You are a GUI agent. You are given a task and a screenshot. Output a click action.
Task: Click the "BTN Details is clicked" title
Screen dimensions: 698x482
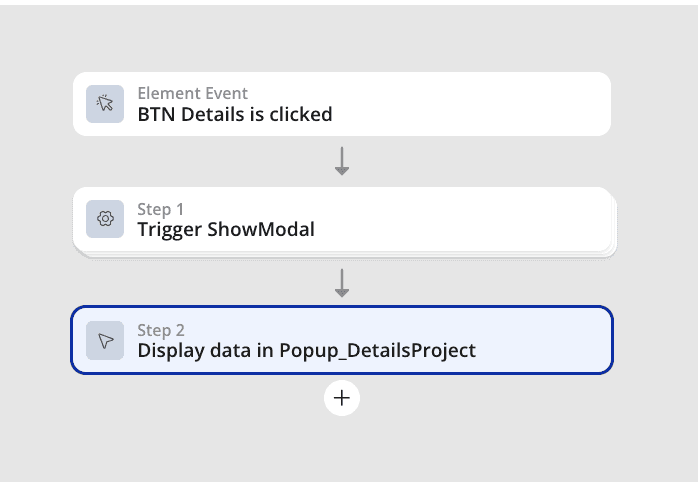point(235,114)
